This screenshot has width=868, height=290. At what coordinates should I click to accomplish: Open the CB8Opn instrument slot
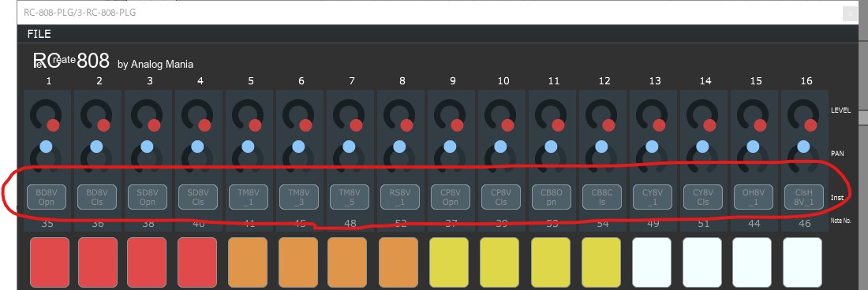tap(552, 197)
